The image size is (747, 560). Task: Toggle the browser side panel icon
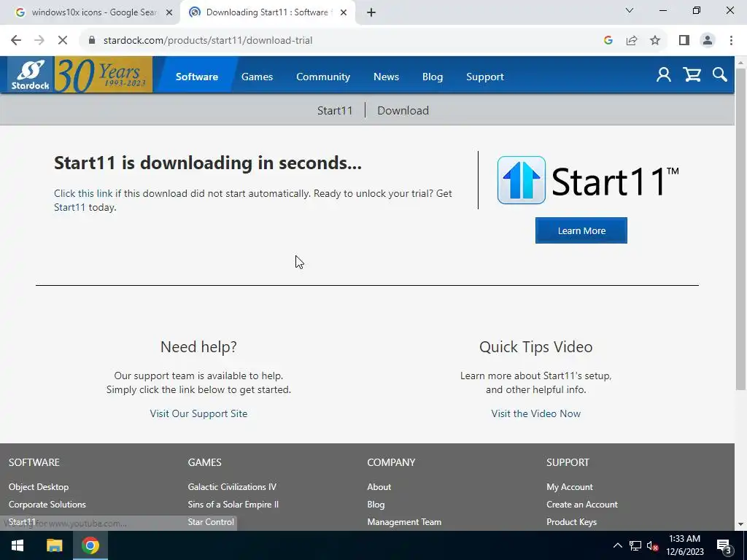click(684, 41)
